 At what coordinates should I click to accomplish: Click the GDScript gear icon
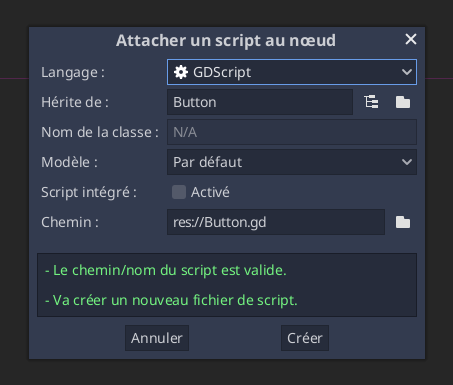181,72
